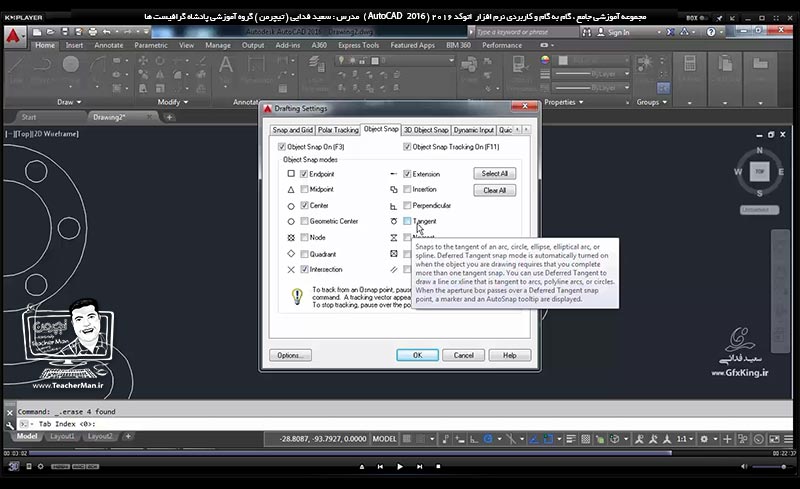The width and height of the screenshot is (800, 489).
Task: Toggle Object Snap On (F3) checkbox
Action: [x=282, y=147]
